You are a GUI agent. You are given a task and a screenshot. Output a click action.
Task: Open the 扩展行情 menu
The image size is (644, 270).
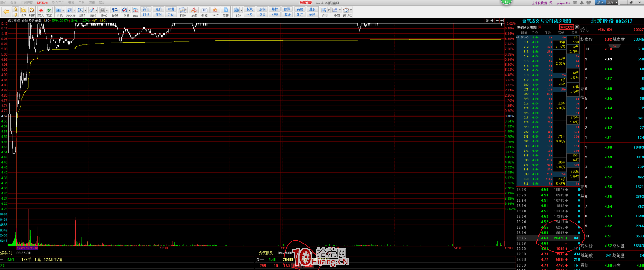point(27,3)
